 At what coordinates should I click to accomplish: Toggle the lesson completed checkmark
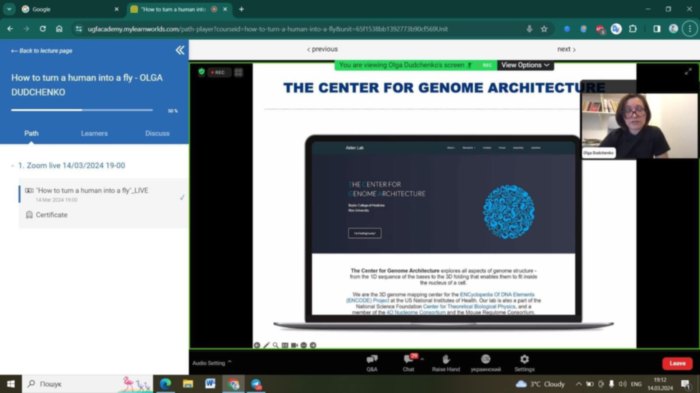click(182, 197)
